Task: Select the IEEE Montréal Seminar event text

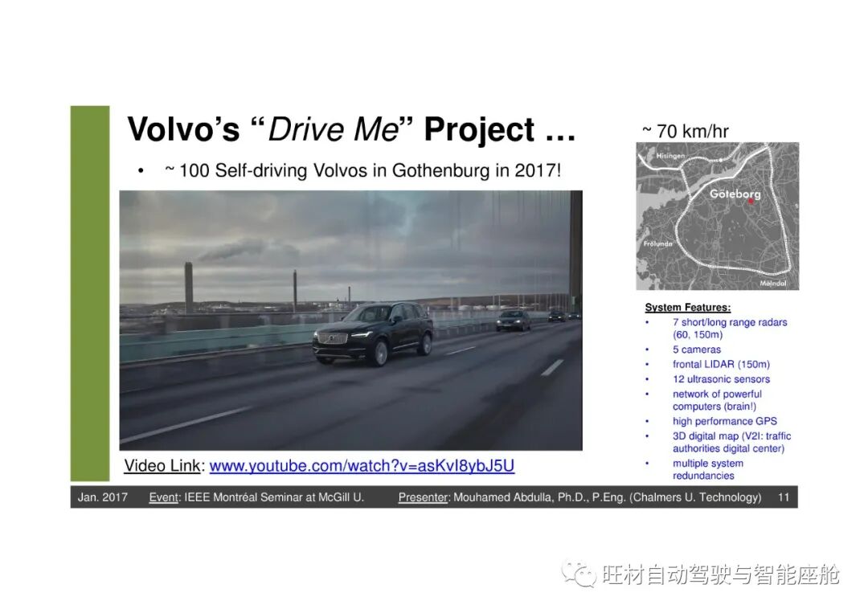Action: (x=256, y=497)
